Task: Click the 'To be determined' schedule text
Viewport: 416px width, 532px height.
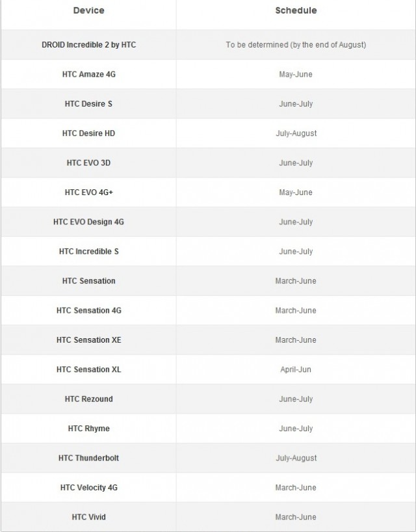Action: pyautogui.click(x=296, y=45)
